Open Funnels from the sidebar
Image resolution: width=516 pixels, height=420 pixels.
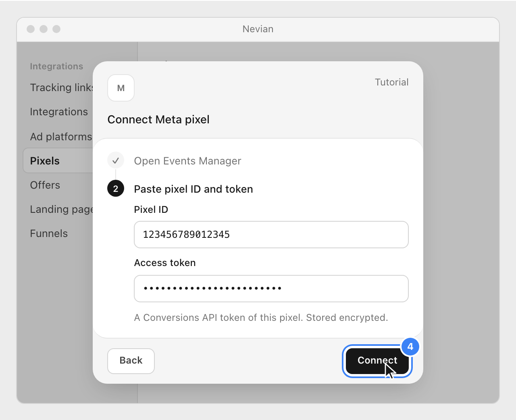tap(49, 233)
